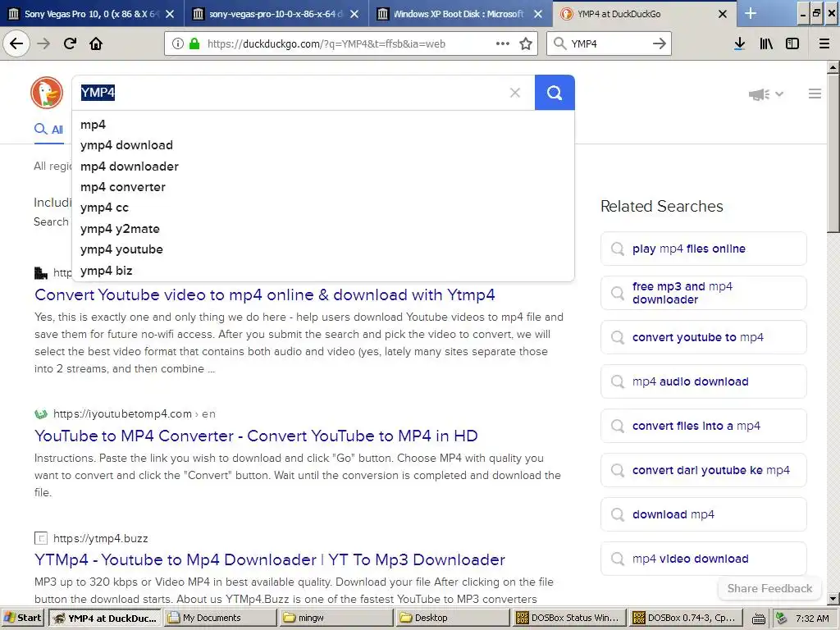The image size is (840, 630).
Task: Switch to My Documents taskbar window
Action: click(x=220, y=618)
